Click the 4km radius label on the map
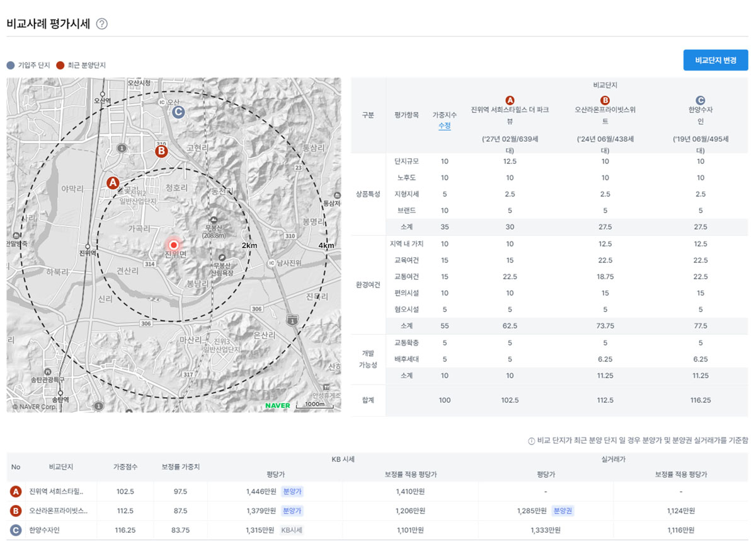 [326, 245]
